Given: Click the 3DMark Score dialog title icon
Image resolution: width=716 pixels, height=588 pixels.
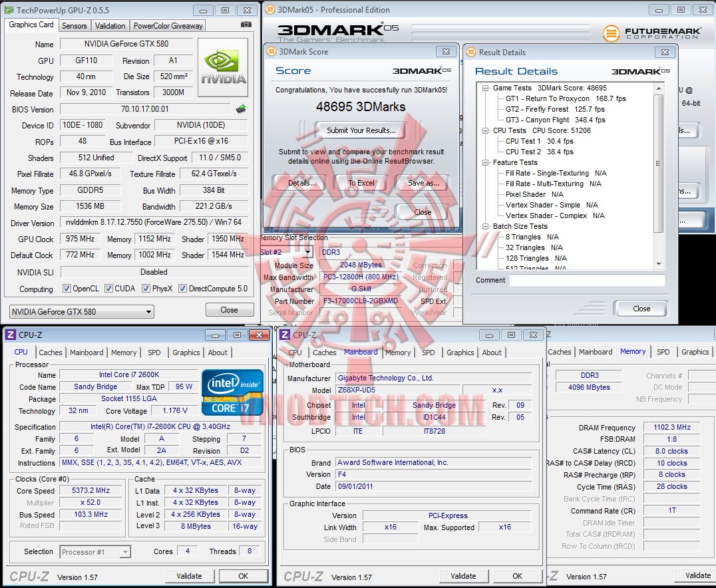Looking at the screenshot, I should (271, 52).
